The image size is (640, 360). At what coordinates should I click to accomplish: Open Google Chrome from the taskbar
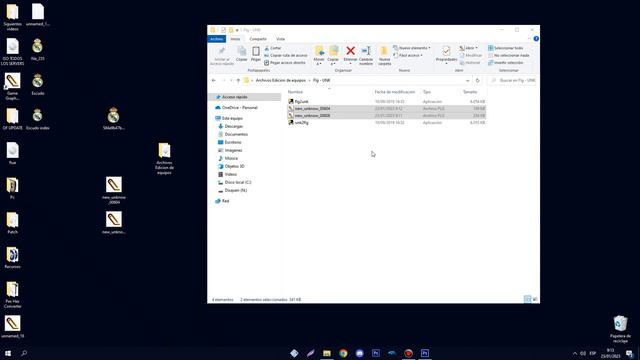343,353
